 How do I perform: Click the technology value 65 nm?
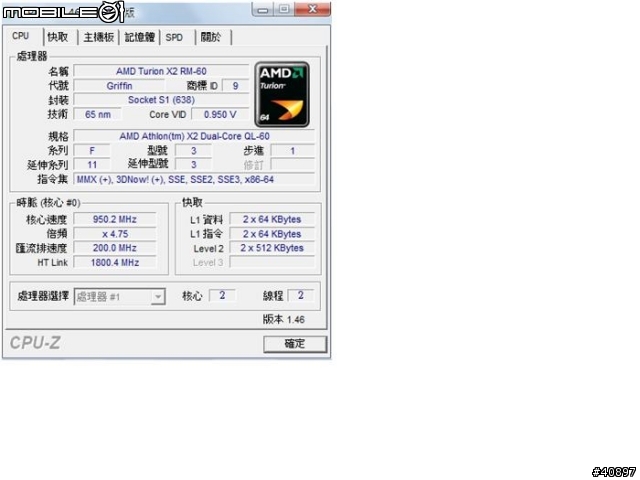click(x=98, y=114)
